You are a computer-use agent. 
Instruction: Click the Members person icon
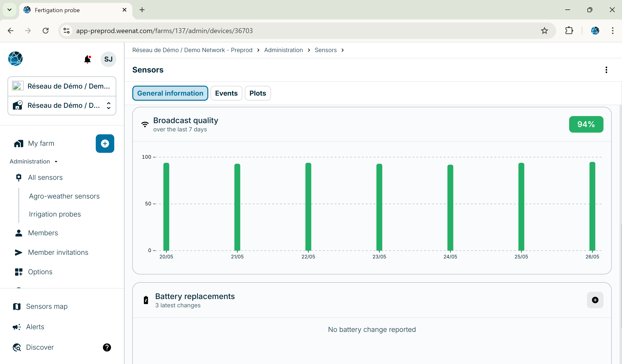[19, 233]
